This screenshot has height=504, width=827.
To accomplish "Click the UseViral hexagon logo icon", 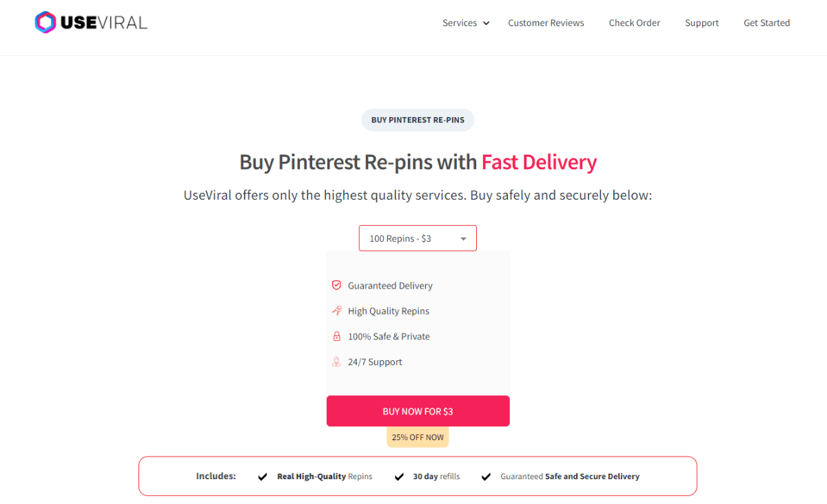I will [45, 22].
